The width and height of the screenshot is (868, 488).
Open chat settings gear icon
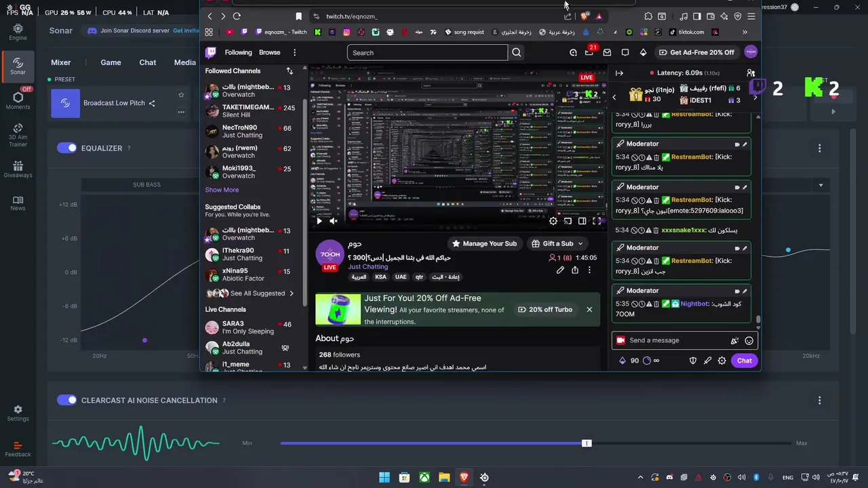click(x=722, y=361)
